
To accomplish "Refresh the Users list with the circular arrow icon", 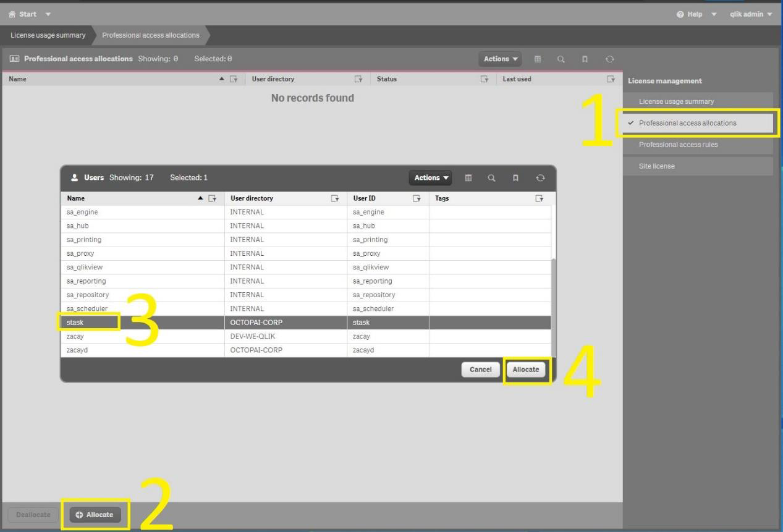I will coord(541,178).
